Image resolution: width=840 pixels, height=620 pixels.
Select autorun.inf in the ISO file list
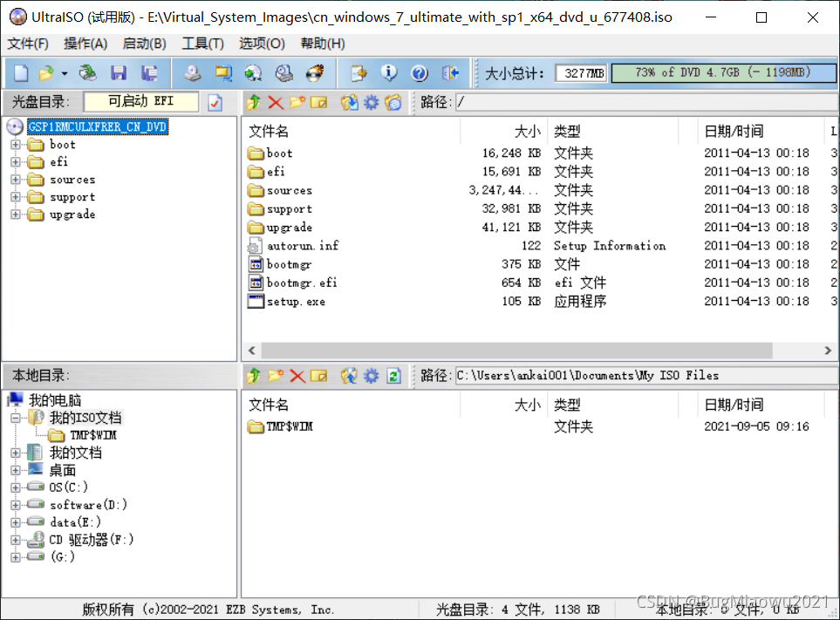coord(303,246)
